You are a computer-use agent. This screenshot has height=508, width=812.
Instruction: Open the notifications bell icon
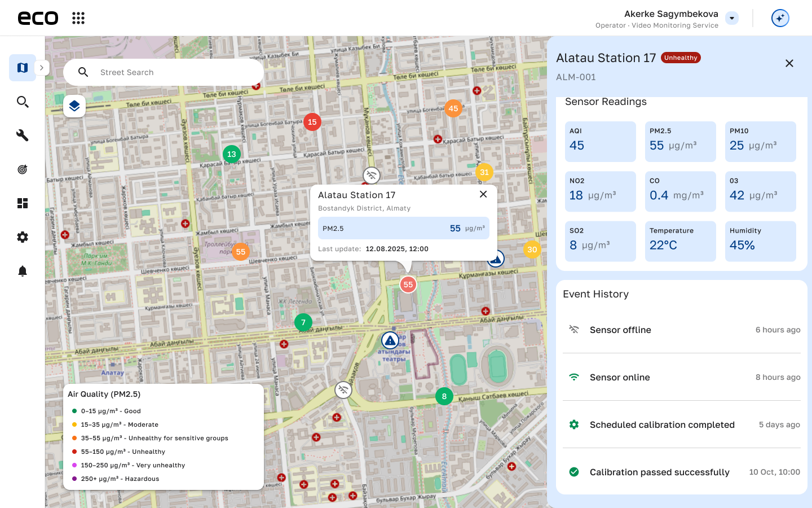(x=23, y=271)
